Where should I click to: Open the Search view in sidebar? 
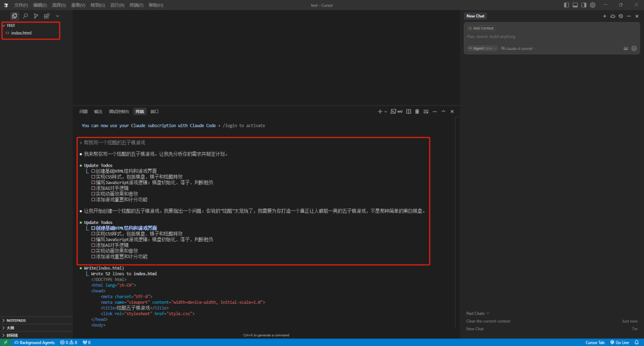point(25,15)
